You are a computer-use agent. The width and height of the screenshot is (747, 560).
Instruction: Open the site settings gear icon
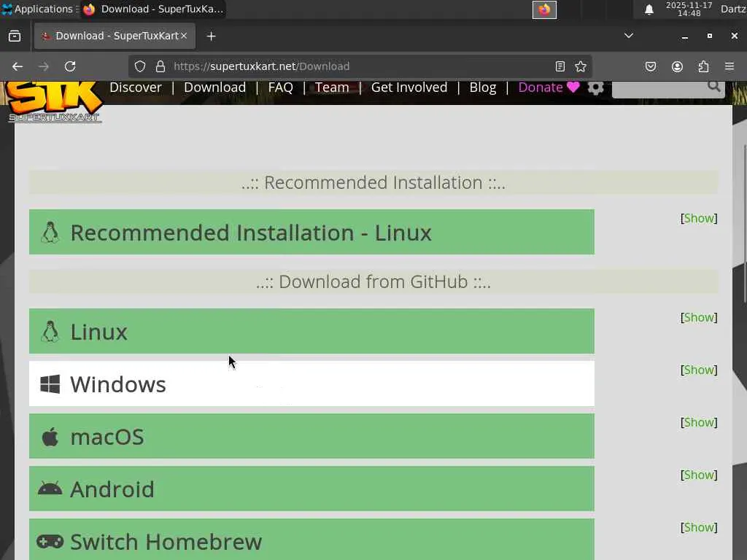595,87
